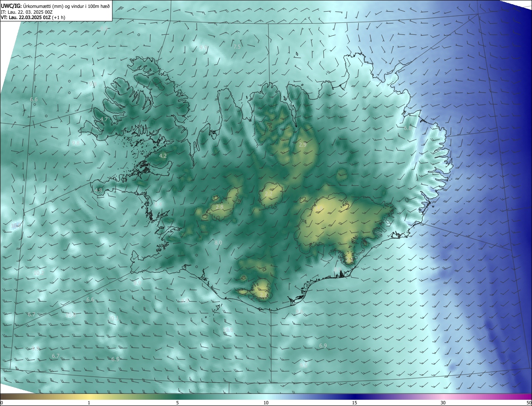The image size is (532, 406).
Task: Click the yellow band of the colour bar above 1
Action: point(89,396)
